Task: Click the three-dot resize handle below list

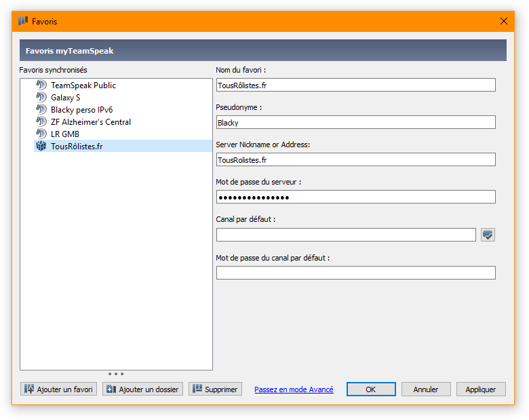Action: tap(116, 374)
